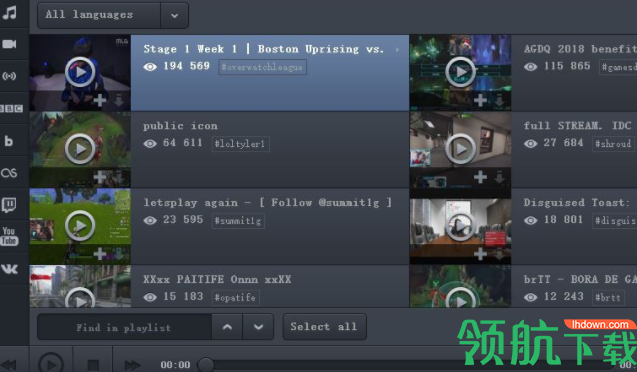Open the music note sidebar section
The height and width of the screenshot is (372, 637).
(x=10, y=12)
